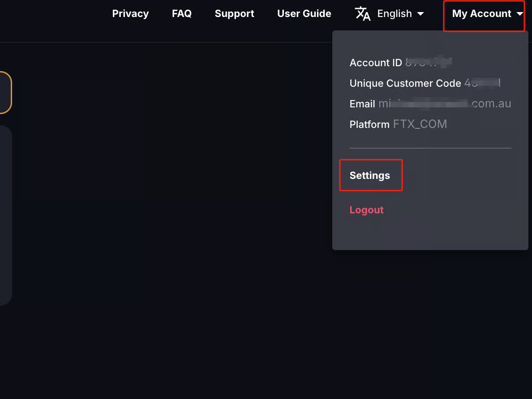The image size is (532, 399).
Task: Open the User Guide
Action: tap(304, 14)
